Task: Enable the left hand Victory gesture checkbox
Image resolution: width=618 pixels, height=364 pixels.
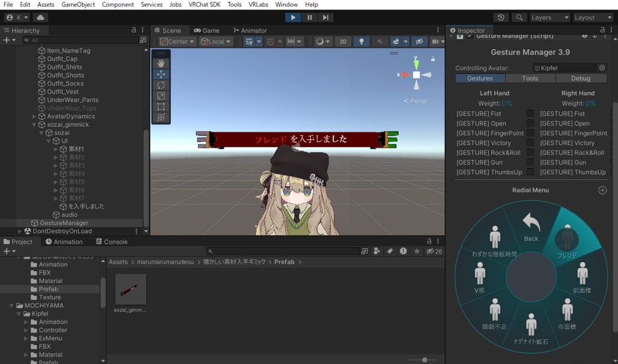Action: click(530, 142)
